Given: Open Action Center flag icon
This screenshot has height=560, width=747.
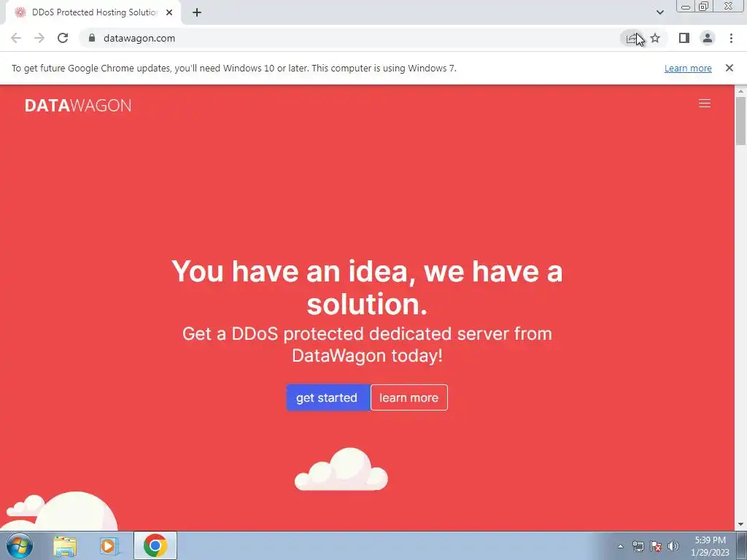Looking at the screenshot, I should coord(656,546).
